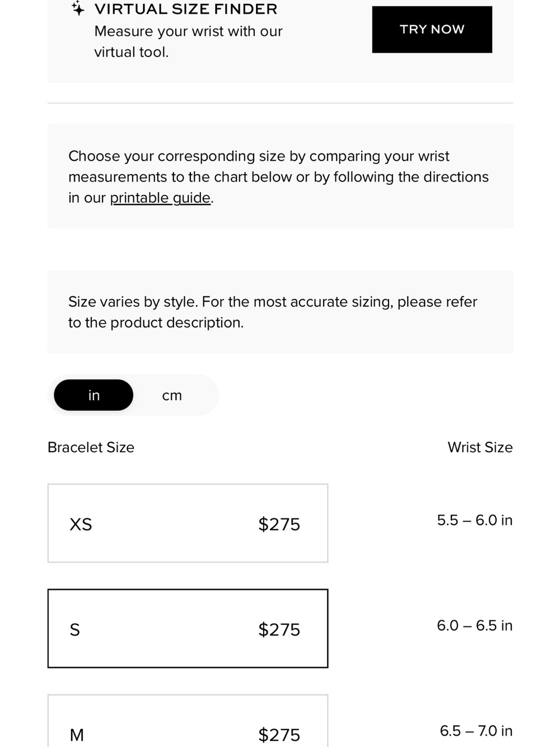Click the 'Size varies by style' notice
The height and width of the screenshot is (747, 560).
pos(280,312)
